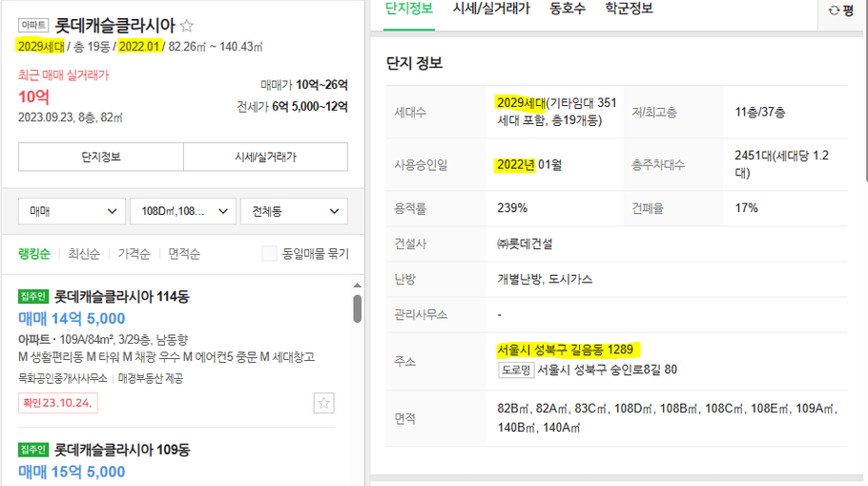The height and width of the screenshot is (486, 868).
Task: Switch to the 단지정보 tab
Action: coord(409,9)
